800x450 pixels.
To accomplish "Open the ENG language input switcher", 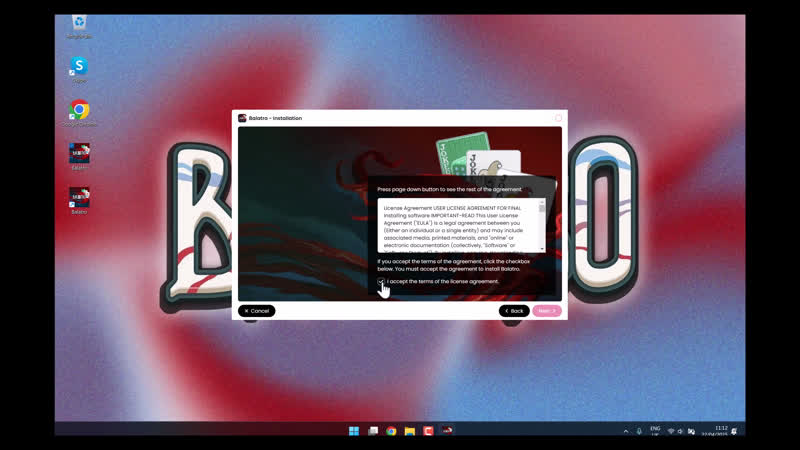I will click(x=655, y=431).
